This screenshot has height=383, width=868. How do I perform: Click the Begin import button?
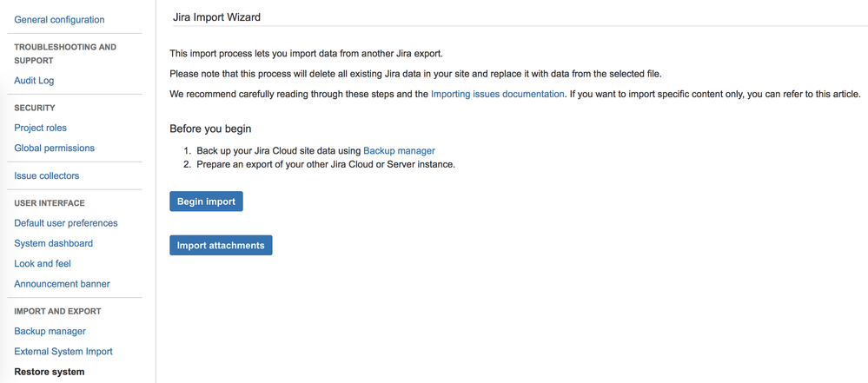(206, 201)
